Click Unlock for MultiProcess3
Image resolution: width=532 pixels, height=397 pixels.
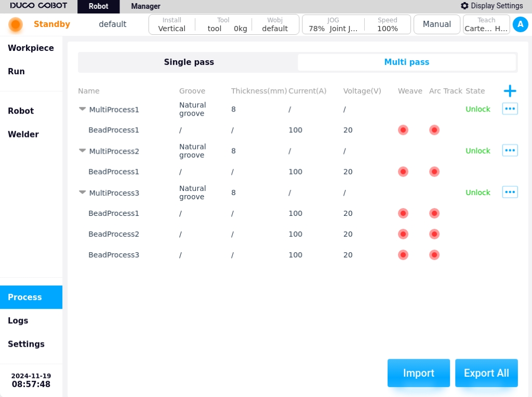pyautogui.click(x=478, y=193)
